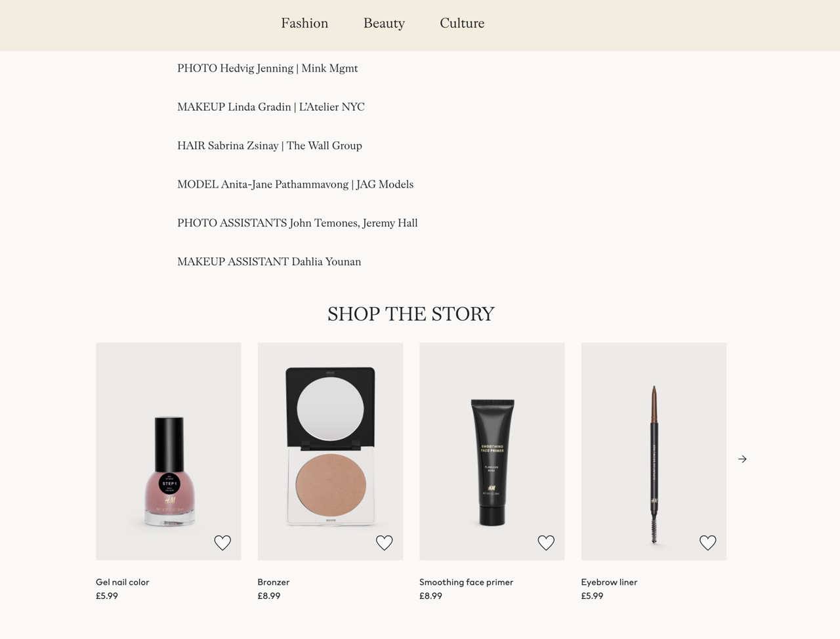Click the Eyebrow liner £5.99 price
Screen dimensions: 840x639
point(592,596)
